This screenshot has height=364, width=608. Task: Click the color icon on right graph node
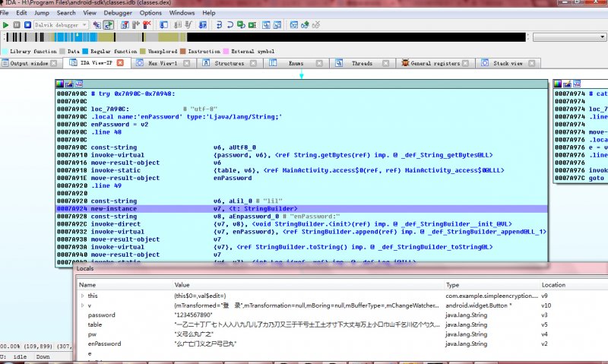tap(558, 84)
